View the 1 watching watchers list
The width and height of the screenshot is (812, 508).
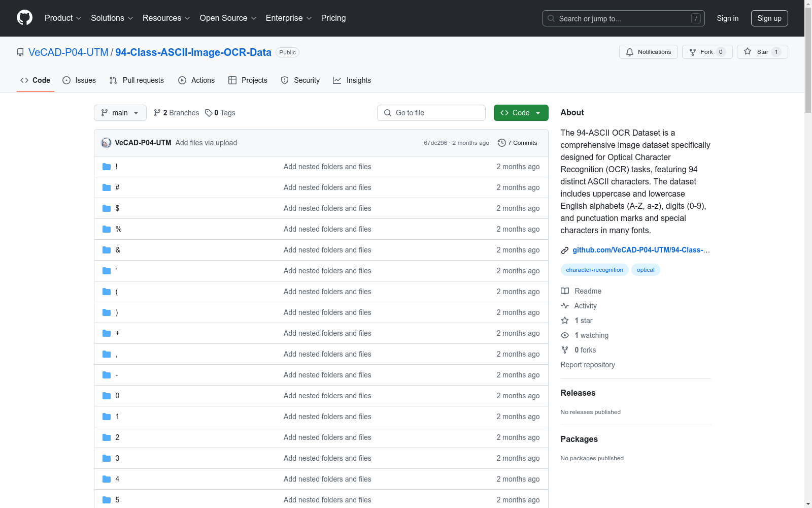(585, 335)
